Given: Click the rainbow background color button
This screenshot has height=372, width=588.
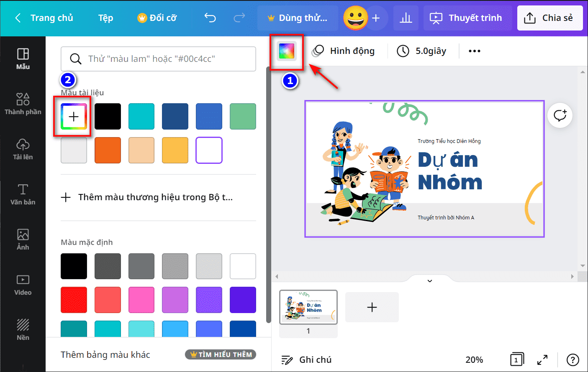Looking at the screenshot, I should (x=287, y=51).
